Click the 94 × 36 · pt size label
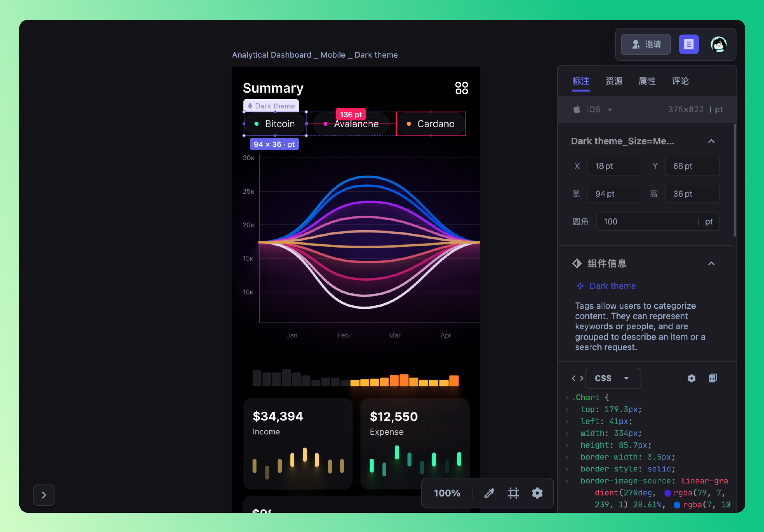764x532 pixels. (x=274, y=144)
